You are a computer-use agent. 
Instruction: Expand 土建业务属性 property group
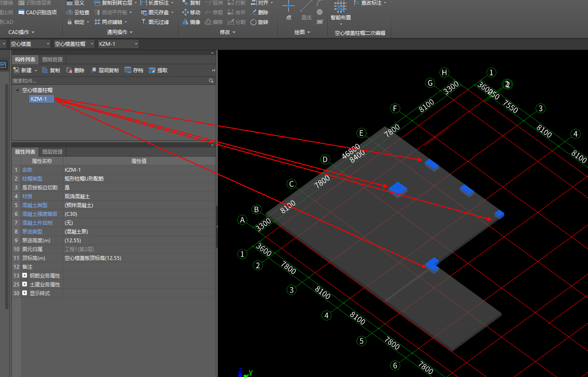[24, 284]
